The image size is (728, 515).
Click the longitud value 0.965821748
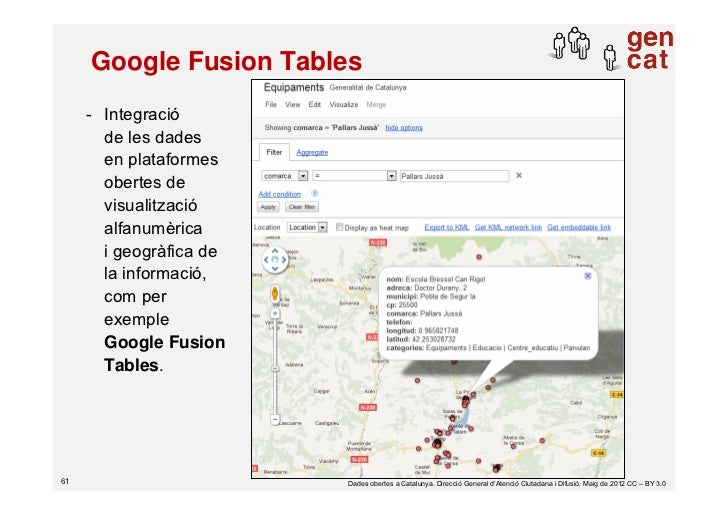click(438, 331)
